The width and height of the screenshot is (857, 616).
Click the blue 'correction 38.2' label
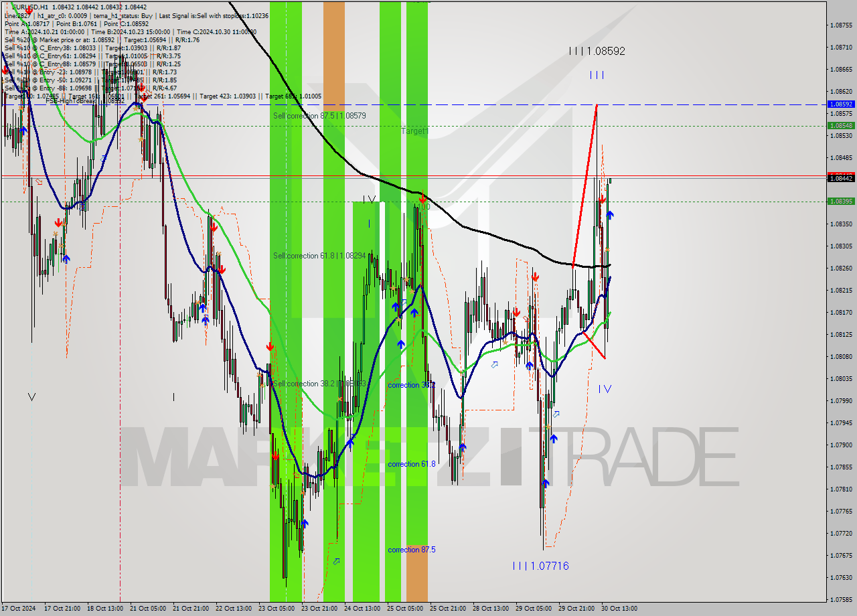point(411,385)
